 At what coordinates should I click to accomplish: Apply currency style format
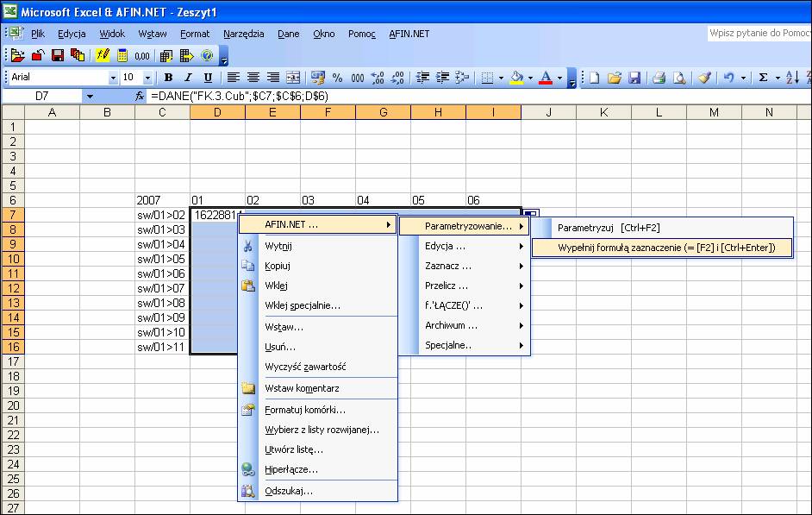[317, 78]
